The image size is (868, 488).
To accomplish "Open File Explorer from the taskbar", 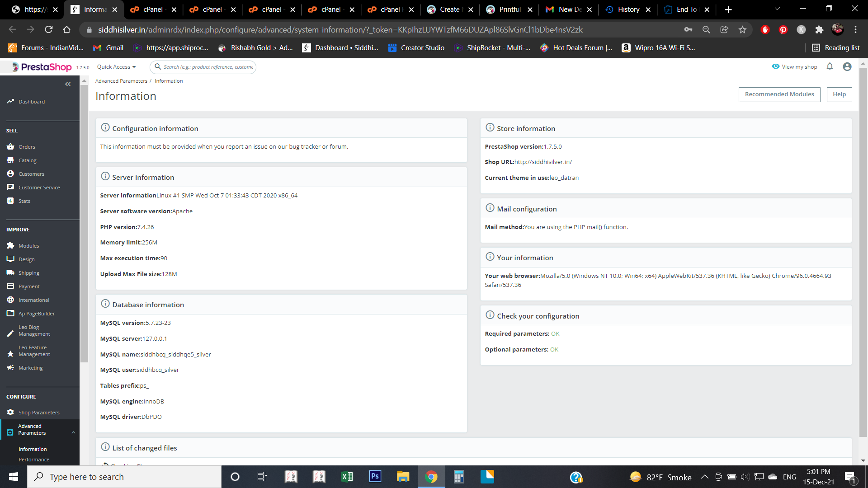I will 403,477.
